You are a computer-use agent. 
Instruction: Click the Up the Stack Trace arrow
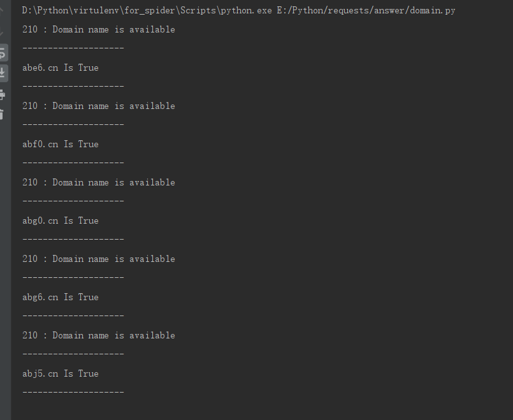point(3,10)
